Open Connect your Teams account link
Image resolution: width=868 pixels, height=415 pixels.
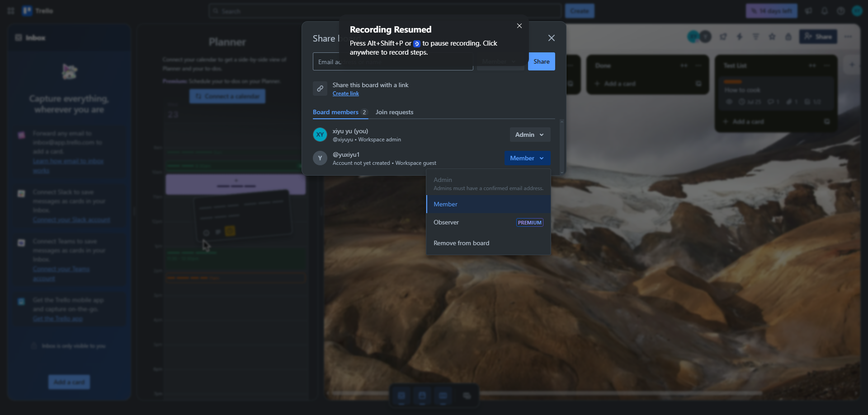(61, 274)
